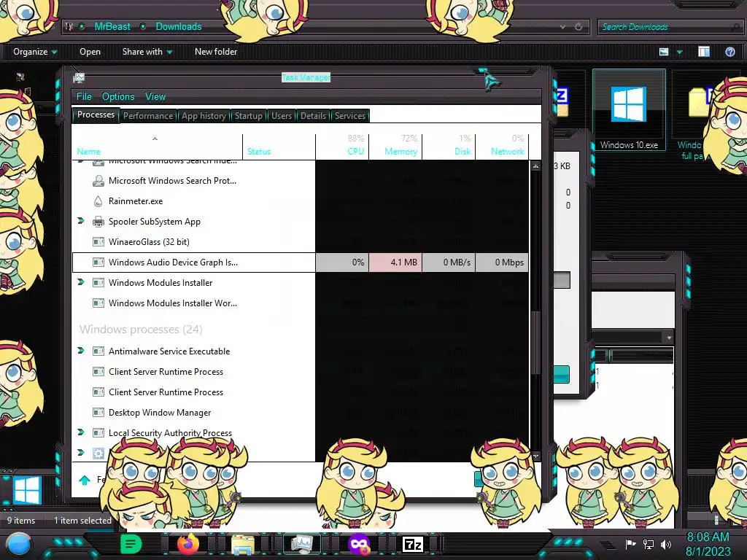Click the Rainmeter.exe raindrop icon
Image resolution: width=747 pixels, height=560 pixels.
(98, 201)
